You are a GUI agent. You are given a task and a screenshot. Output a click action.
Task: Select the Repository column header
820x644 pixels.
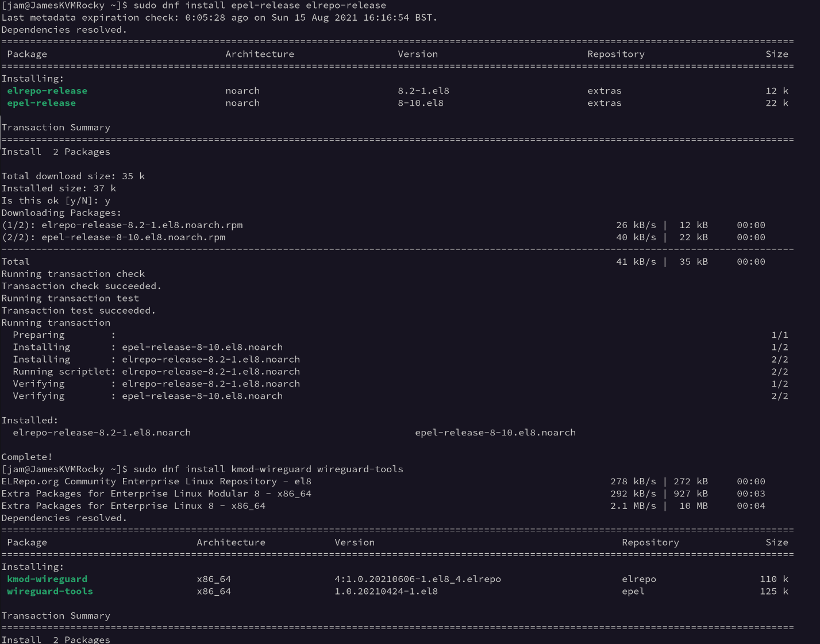click(x=615, y=53)
